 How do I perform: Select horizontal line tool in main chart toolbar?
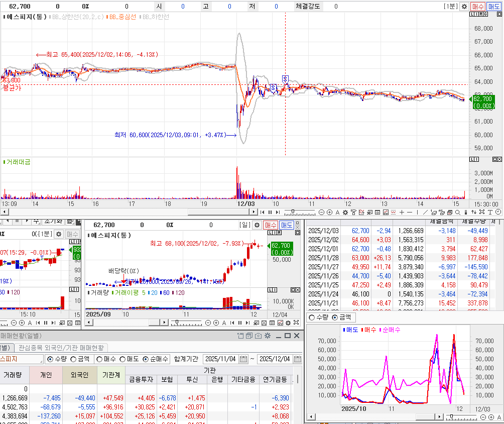click(x=409, y=213)
